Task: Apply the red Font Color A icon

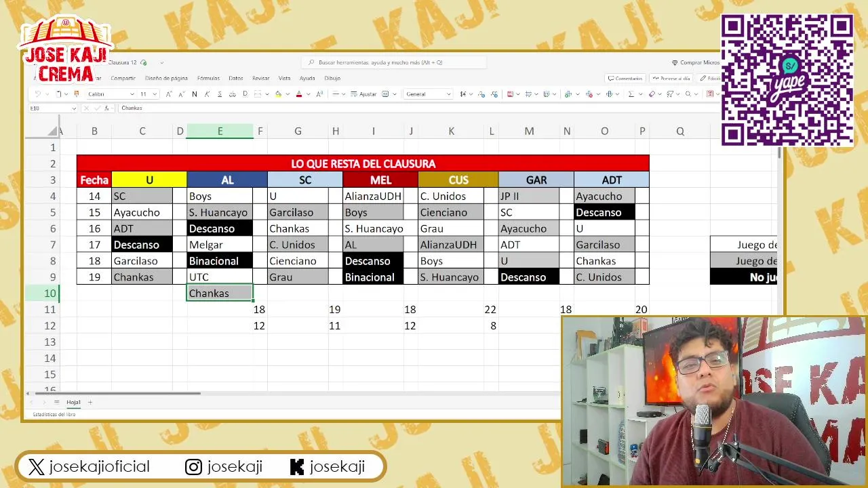Action: coord(299,94)
